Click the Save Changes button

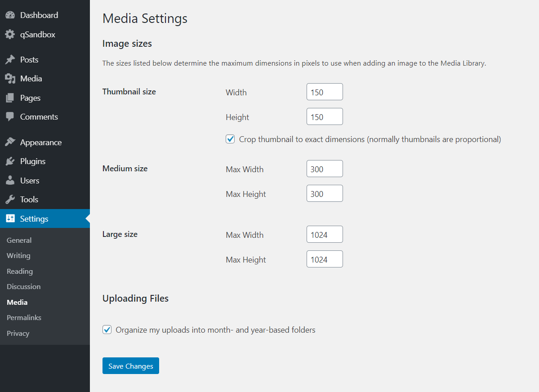click(130, 366)
